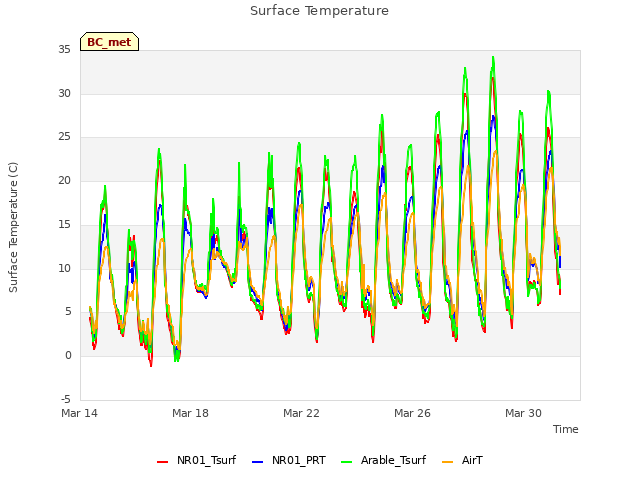Click the Surface Temperature (C) y-axis title
The height and width of the screenshot is (480, 640).
[13, 227]
